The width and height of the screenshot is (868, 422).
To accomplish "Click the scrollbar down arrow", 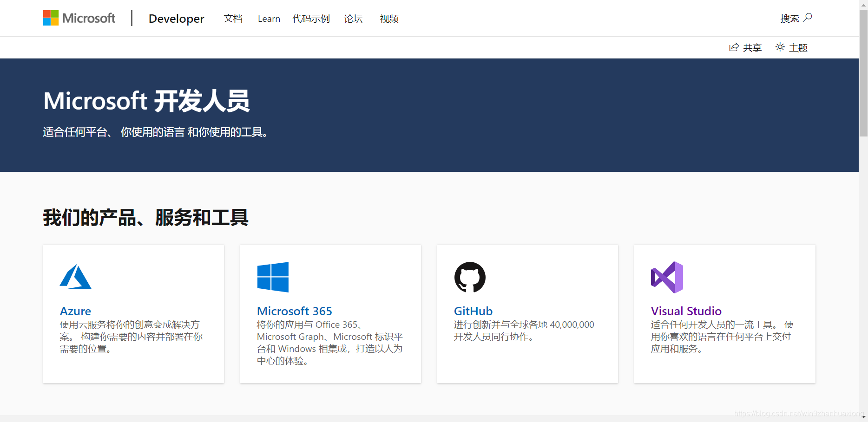I will [863, 417].
